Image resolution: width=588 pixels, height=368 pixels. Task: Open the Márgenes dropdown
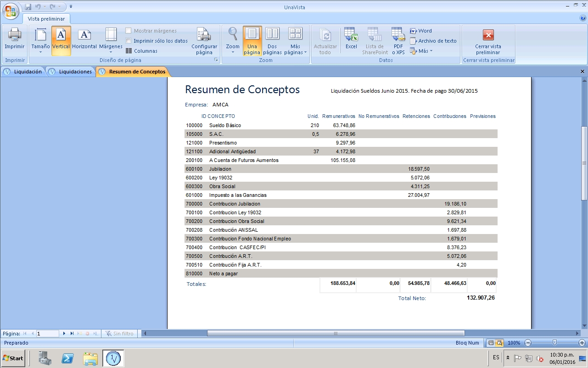pos(111,41)
